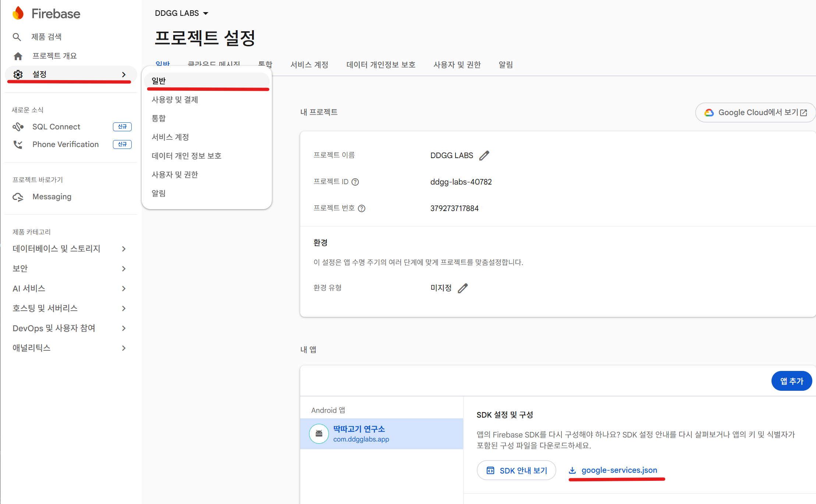Viewport: 816px width, 504px height.
Task: Click project ID ddgg-labs-40782
Action: [461, 182]
